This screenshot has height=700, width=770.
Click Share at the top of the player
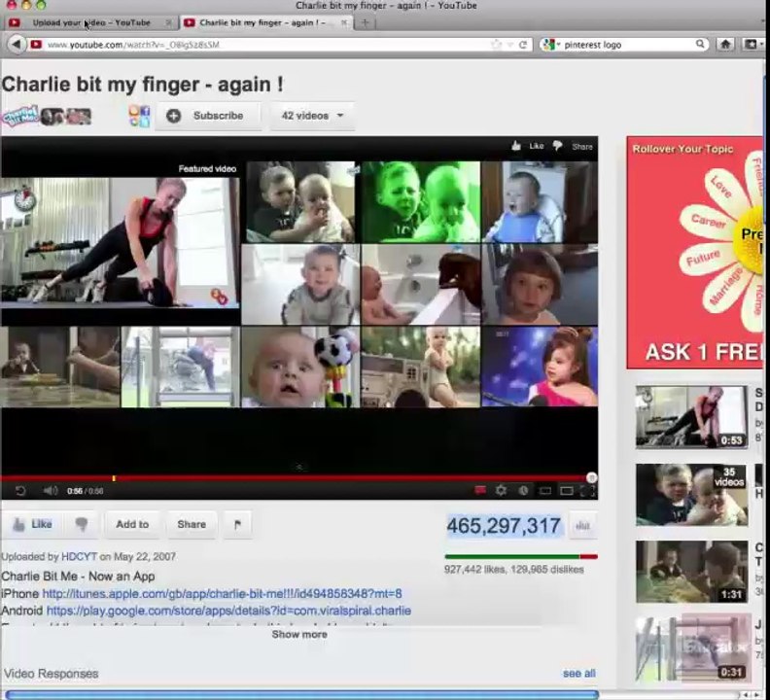pyautogui.click(x=582, y=147)
